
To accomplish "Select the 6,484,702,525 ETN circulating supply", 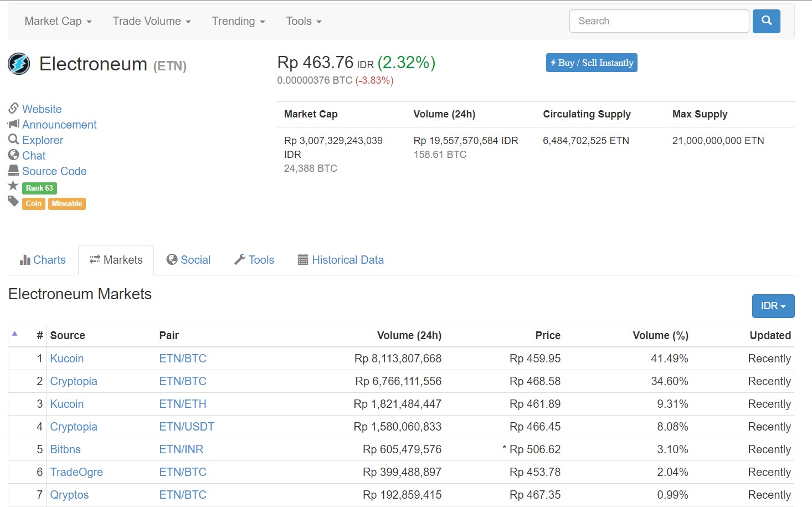I will 586,141.
